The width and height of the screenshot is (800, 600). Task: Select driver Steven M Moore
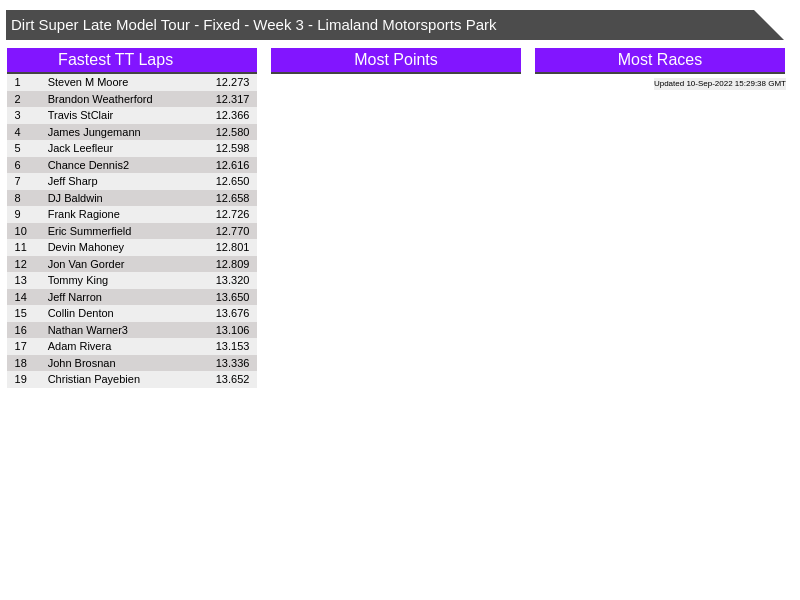[88, 82]
